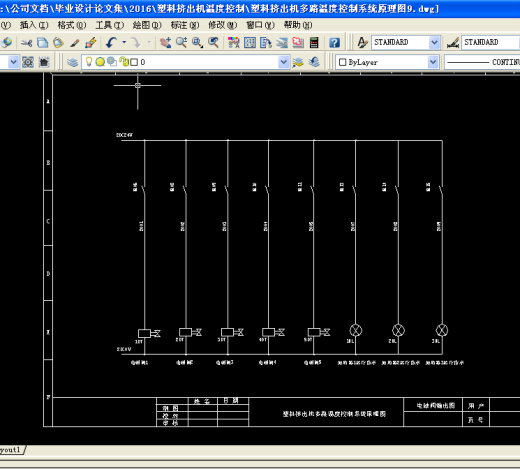This screenshot has height=469, width=520.
Task: Open the Properties palette icon
Action: 233,43
